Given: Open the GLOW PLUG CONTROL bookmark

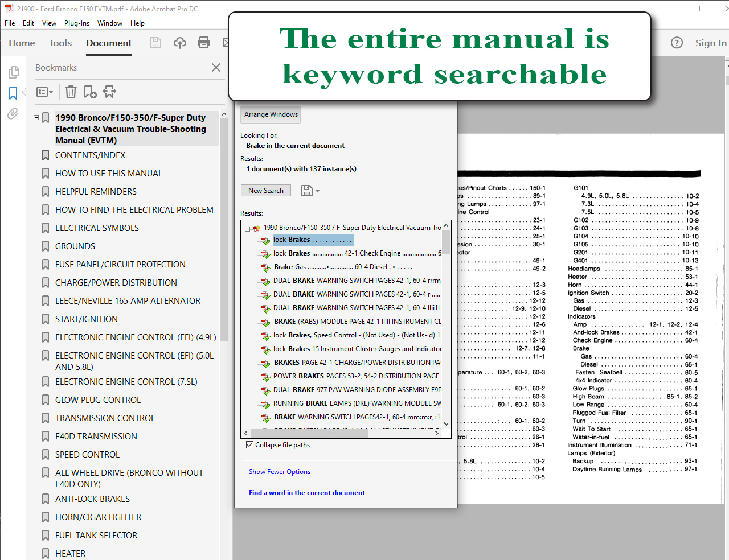Looking at the screenshot, I should click(97, 400).
